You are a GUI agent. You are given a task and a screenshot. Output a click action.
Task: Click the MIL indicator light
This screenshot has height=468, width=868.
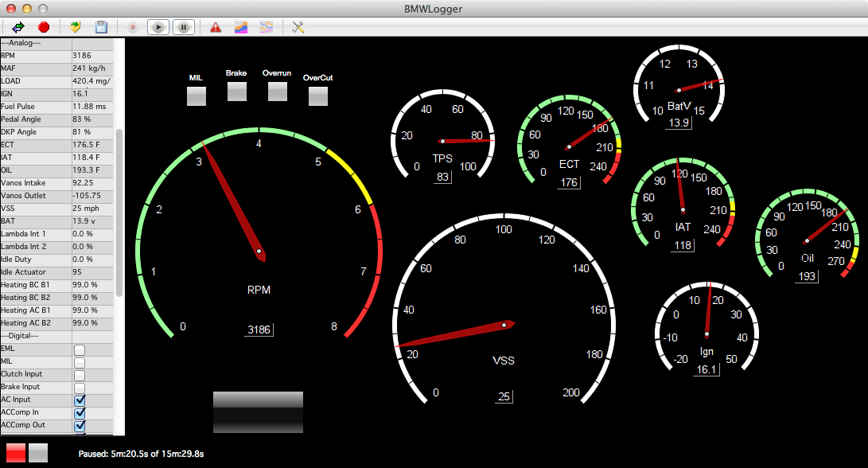197,96
